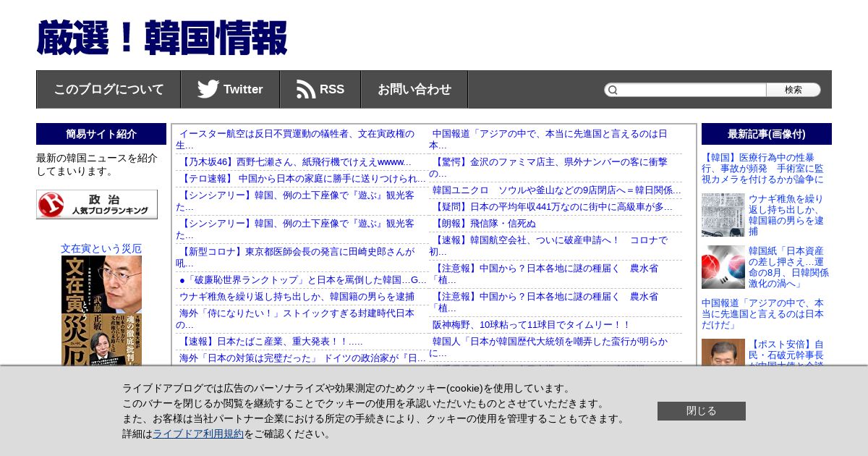Open ライブドア利用規約 link
This screenshot has height=456, width=868.
pyautogui.click(x=198, y=434)
